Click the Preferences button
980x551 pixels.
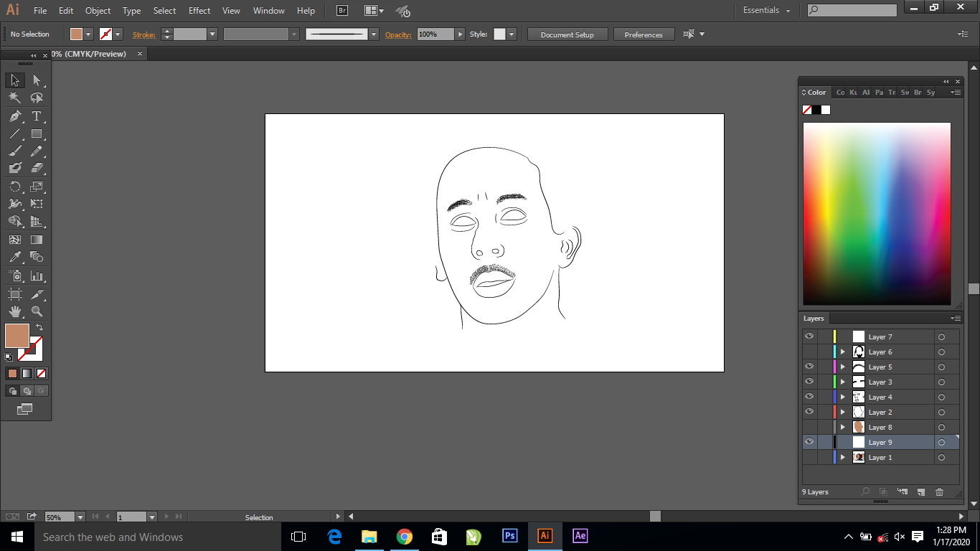tap(644, 34)
